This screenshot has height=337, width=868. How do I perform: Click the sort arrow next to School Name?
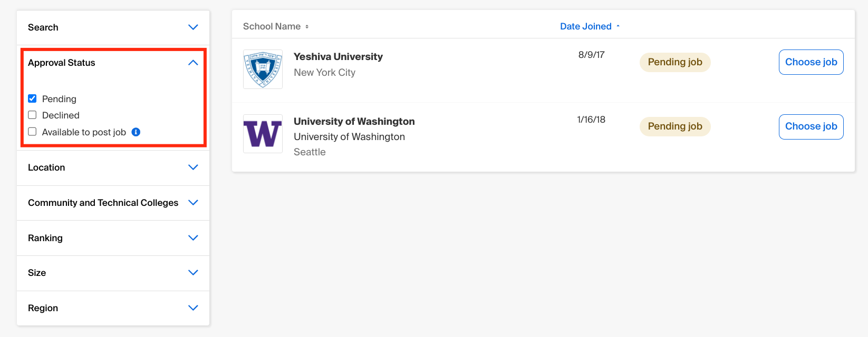(x=307, y=27)
